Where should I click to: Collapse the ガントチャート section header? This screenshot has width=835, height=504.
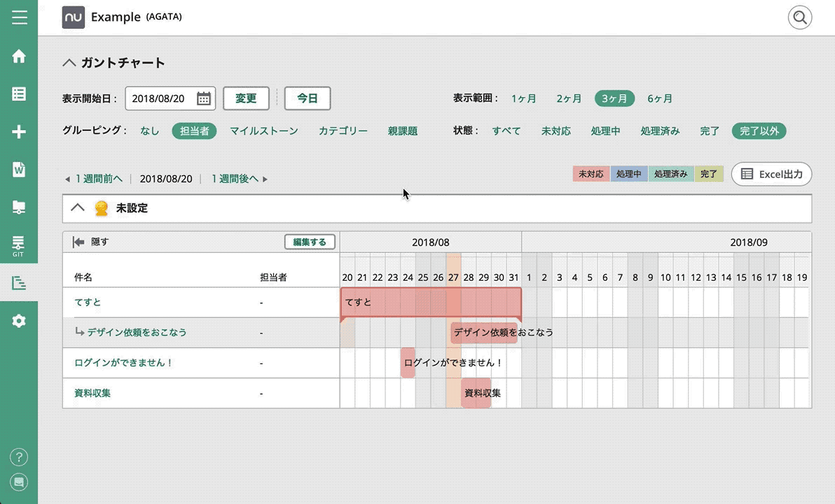(69, 63)
